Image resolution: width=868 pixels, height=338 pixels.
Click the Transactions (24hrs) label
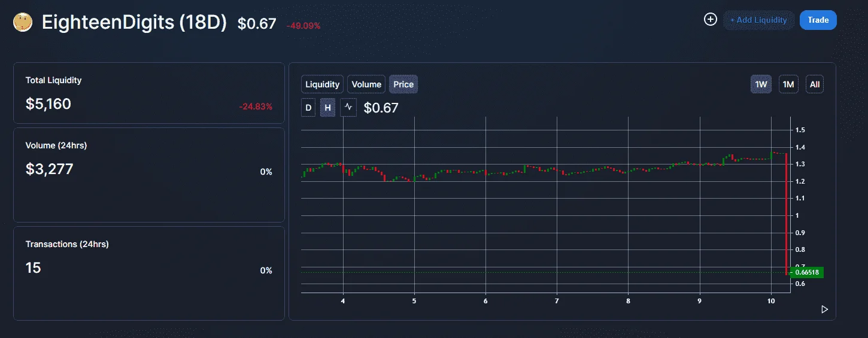pyautogui.click(x=67, y=244)
